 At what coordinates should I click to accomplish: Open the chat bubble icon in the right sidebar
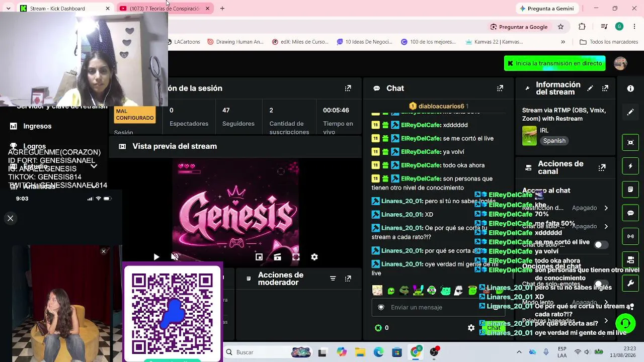click(x=630, y=213)
